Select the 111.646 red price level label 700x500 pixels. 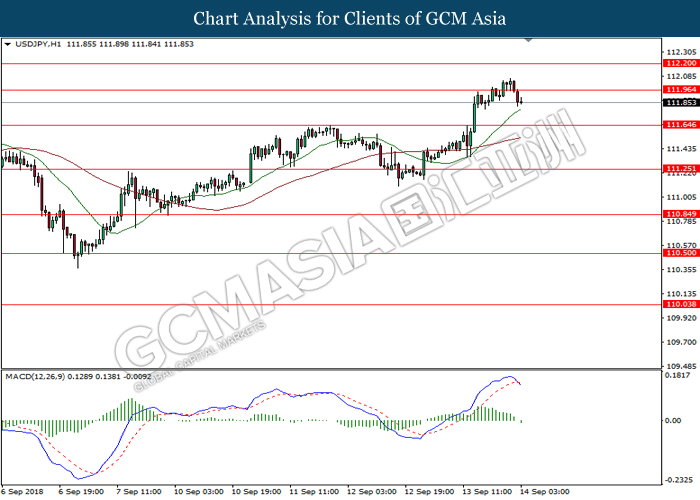[681, 125]
